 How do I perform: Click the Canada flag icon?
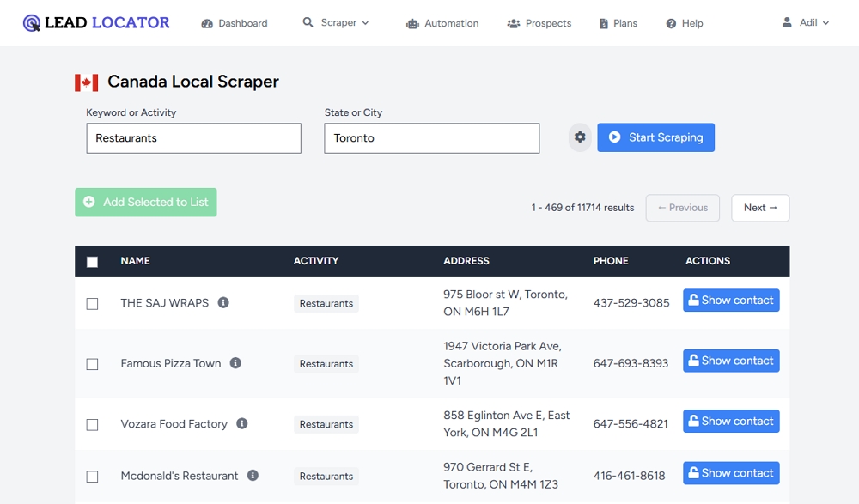pyautogui.click(x=86, y=82)
